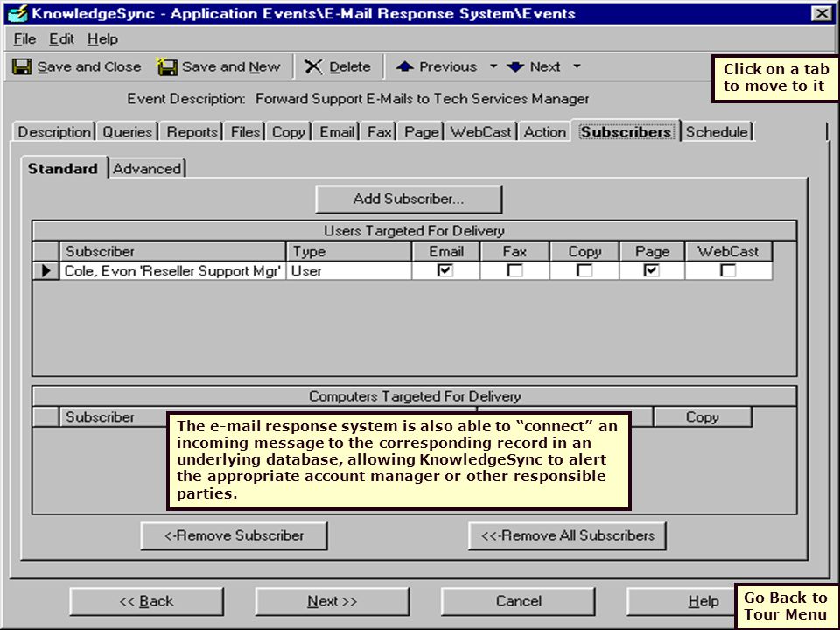Select the Standard sub-tab
This screenshot has width=840, height=630.
pos(63,169)
